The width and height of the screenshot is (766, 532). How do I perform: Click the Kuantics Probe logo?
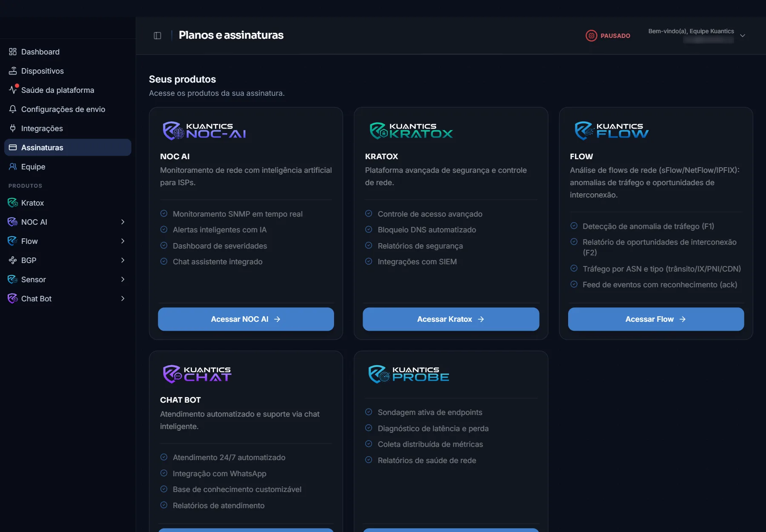coord(409,374)
